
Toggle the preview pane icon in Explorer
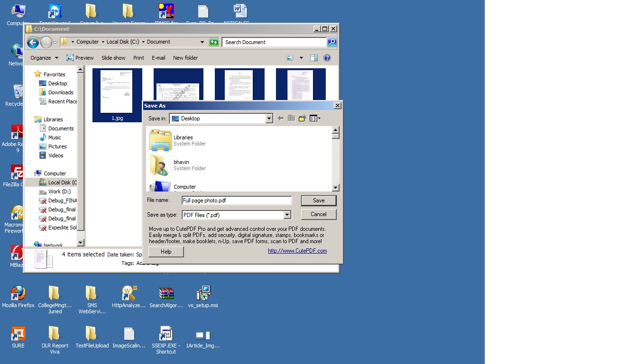[x=314, y=58]
